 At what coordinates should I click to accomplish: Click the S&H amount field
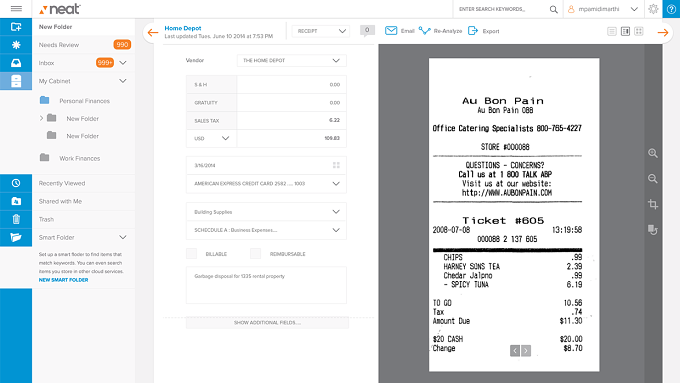[291, 85]
